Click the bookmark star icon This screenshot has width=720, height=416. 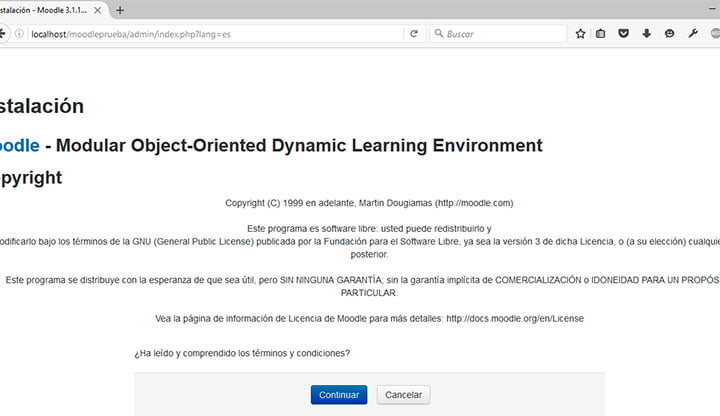click(x=580, y=34)
